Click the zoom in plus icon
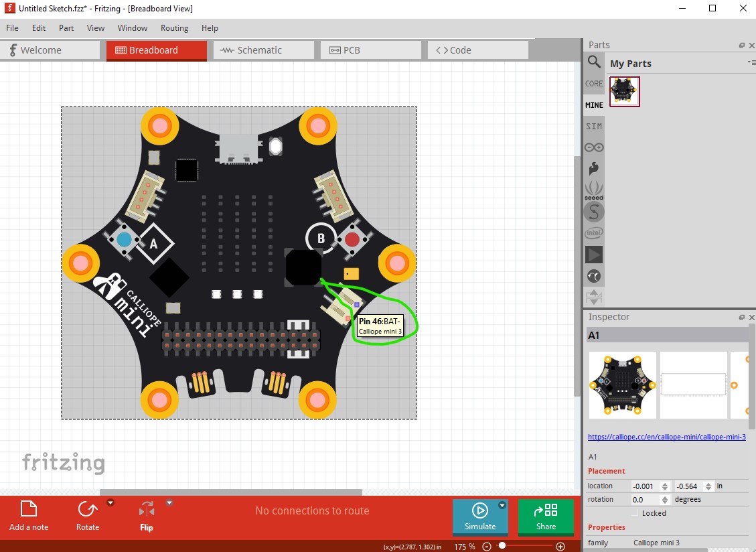The height and width of the screenshot is (552, 756). click(x=560, y=546)
